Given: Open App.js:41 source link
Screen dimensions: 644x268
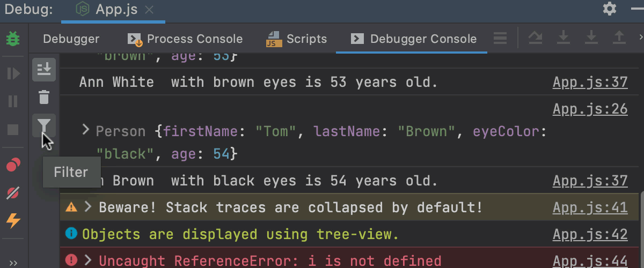Looking at the screenshot, I should point(590,207).
